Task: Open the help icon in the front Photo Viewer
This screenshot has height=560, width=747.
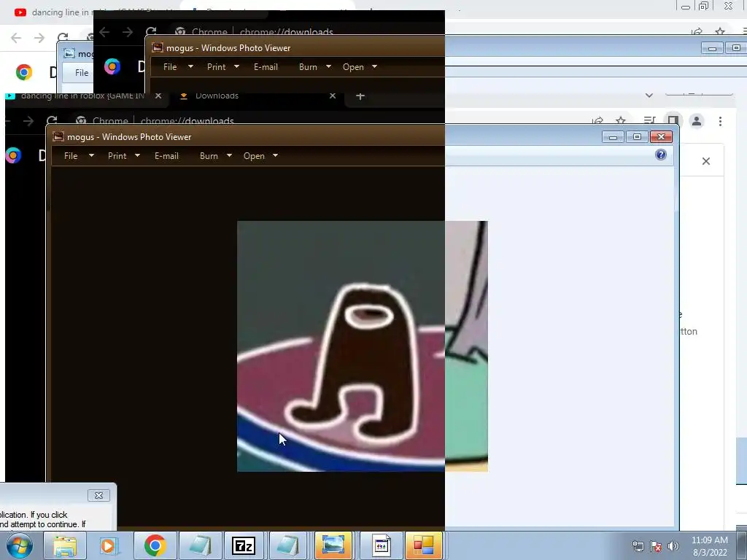Action: [660, 155]
